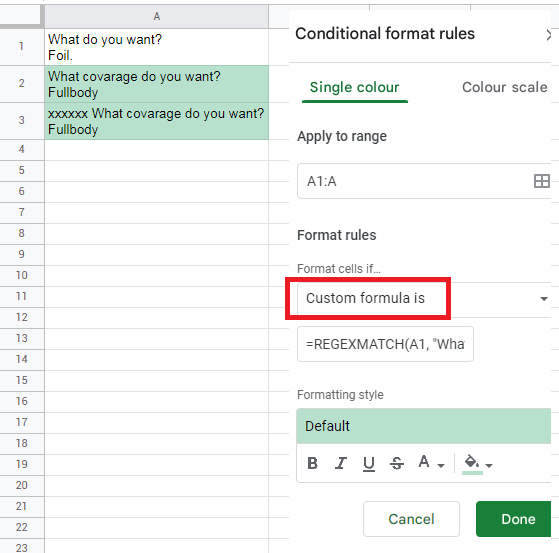The width and height of the screenshot is (559, 553).
Task: Click cell A3 starting with 'xxxxxx What covarage'
Action: coord(157,121)
